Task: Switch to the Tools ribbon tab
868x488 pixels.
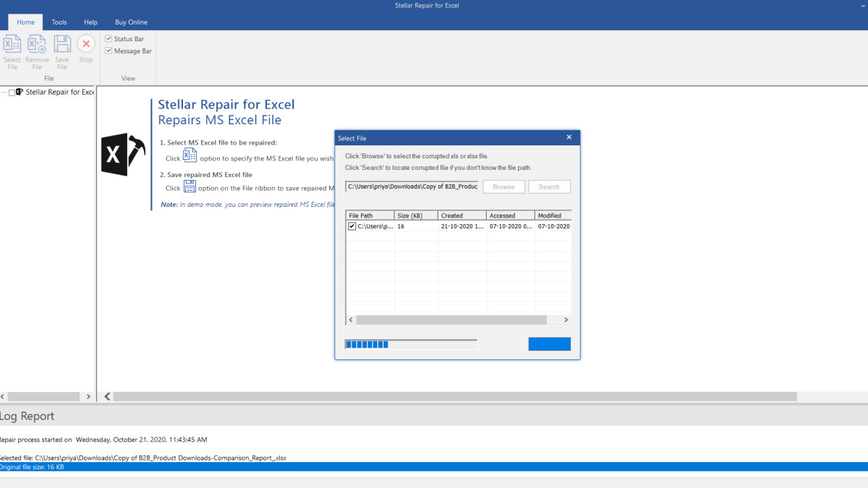Action: [59, 22]
